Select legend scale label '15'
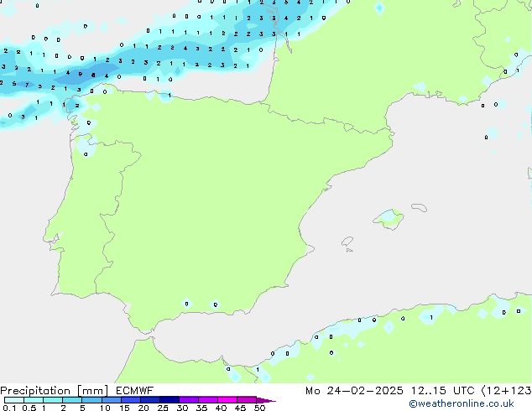This screenshot has height=411, width=532. [124, 408]
